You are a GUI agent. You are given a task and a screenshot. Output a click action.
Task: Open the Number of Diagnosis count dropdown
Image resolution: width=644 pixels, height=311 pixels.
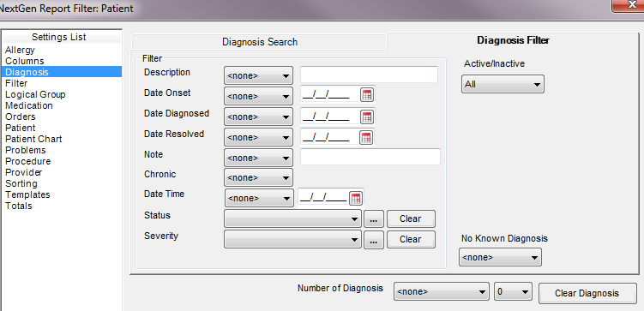click(514, 291)
